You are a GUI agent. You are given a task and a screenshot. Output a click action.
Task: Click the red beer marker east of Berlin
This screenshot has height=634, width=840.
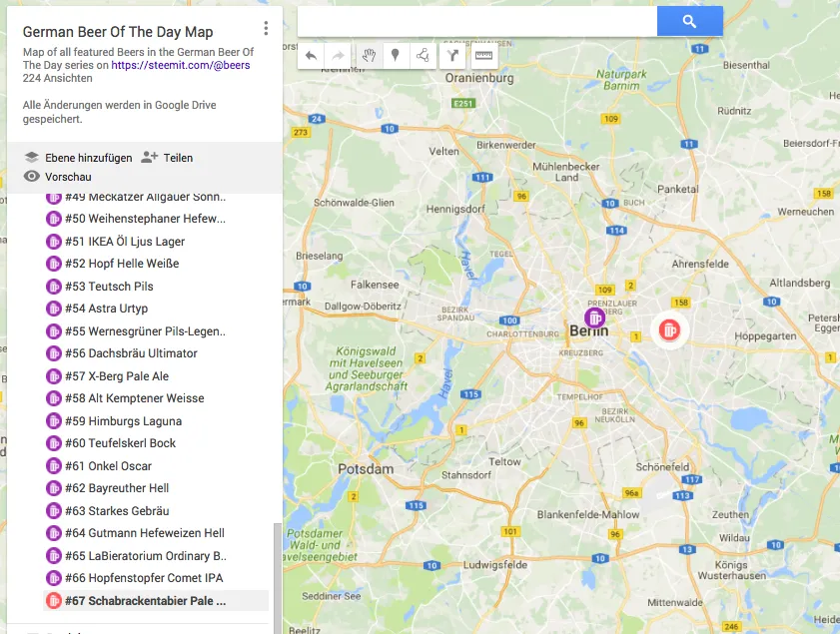(x=669, y=329)
